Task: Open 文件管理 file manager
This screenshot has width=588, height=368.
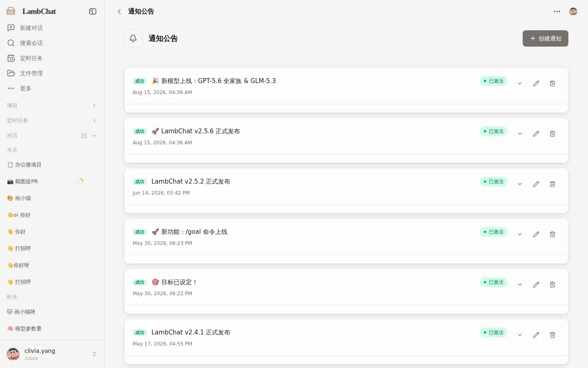Action: pos(52,73)
